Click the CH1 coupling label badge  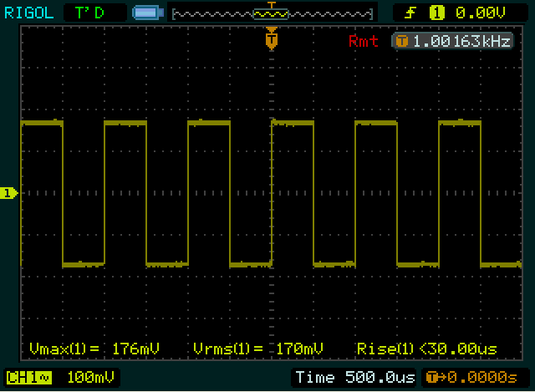click(x=29, y=377)
